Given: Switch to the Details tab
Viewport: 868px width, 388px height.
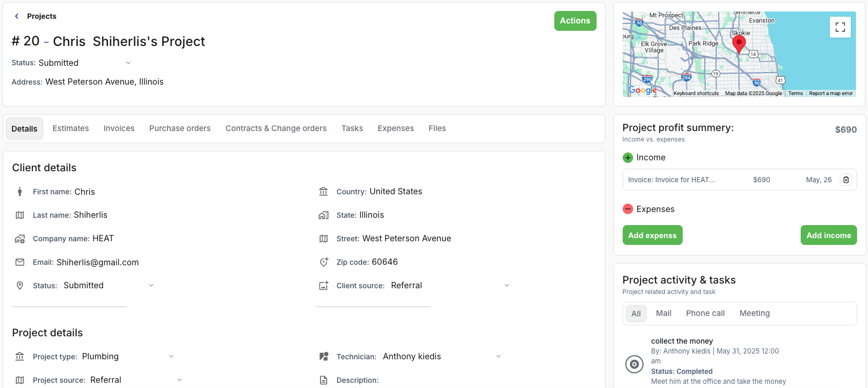Looking at the screenshot, I should [x=25, y=128].
